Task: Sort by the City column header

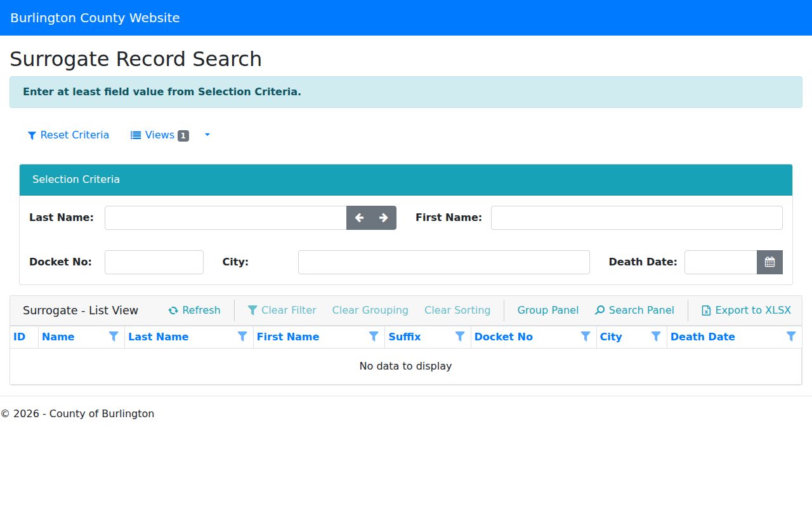Action: (611, 337)
